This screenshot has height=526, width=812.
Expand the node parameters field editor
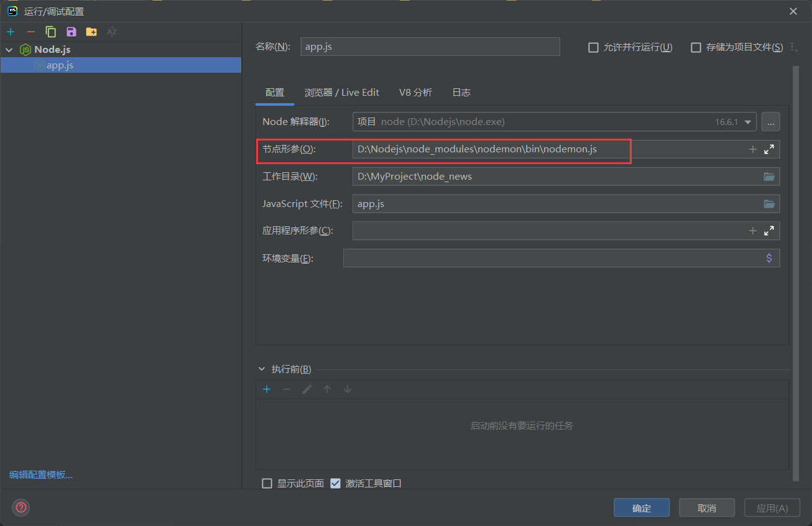[x=769, y=149]
